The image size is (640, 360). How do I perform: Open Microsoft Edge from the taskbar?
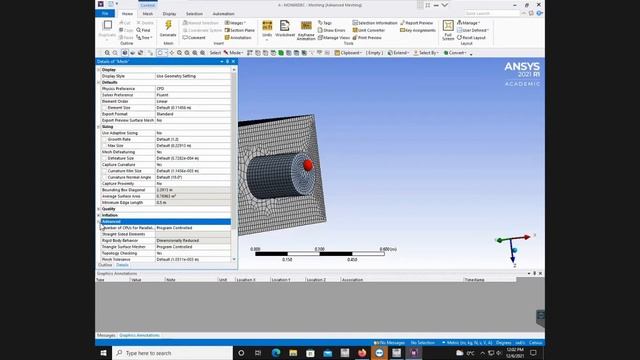[276, 353]
